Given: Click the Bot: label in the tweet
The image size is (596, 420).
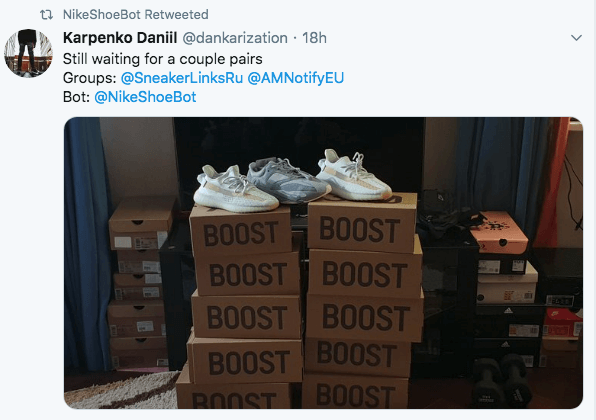Looking at the screenshot, I should click(76, 97).
